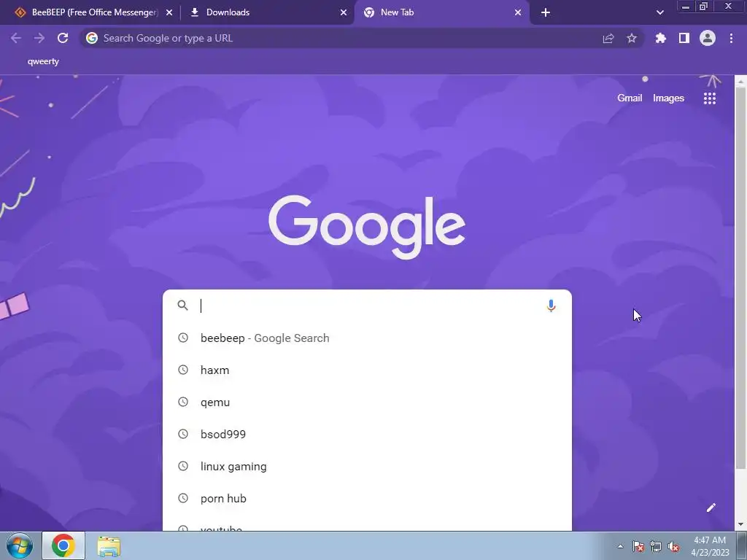Click the Share this page icon
Screen dimensions: 747x560
coord(608,39)
